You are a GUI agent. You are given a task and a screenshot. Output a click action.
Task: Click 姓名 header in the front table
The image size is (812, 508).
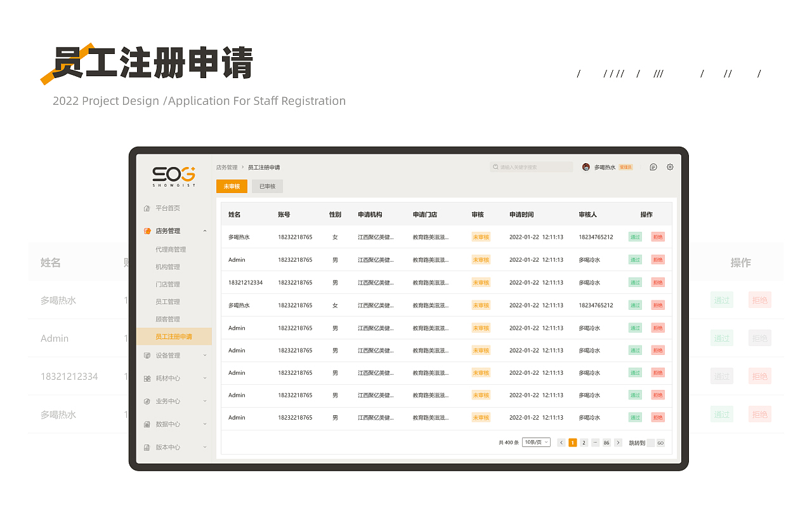[x=235, y=215]
